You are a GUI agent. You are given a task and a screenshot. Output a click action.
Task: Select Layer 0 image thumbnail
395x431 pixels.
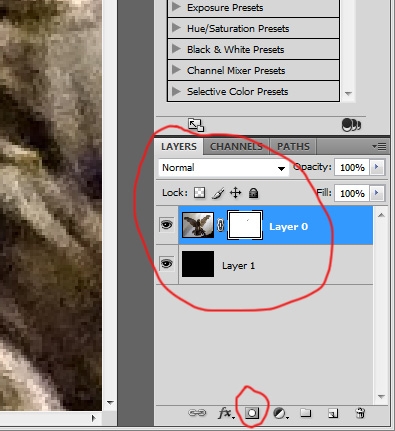pyautogui.click(x=198, y=225)
